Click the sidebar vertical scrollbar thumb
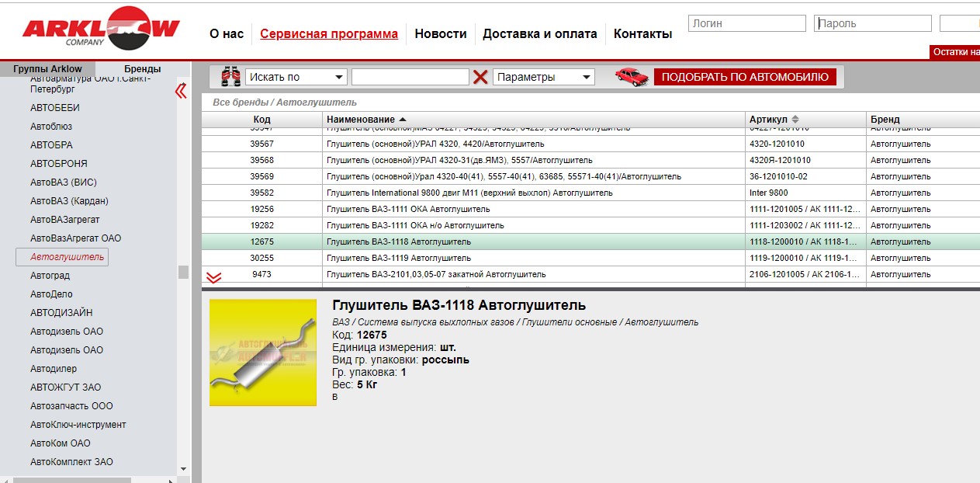This screenshot has width=980, height=483. tap(183, 272)
